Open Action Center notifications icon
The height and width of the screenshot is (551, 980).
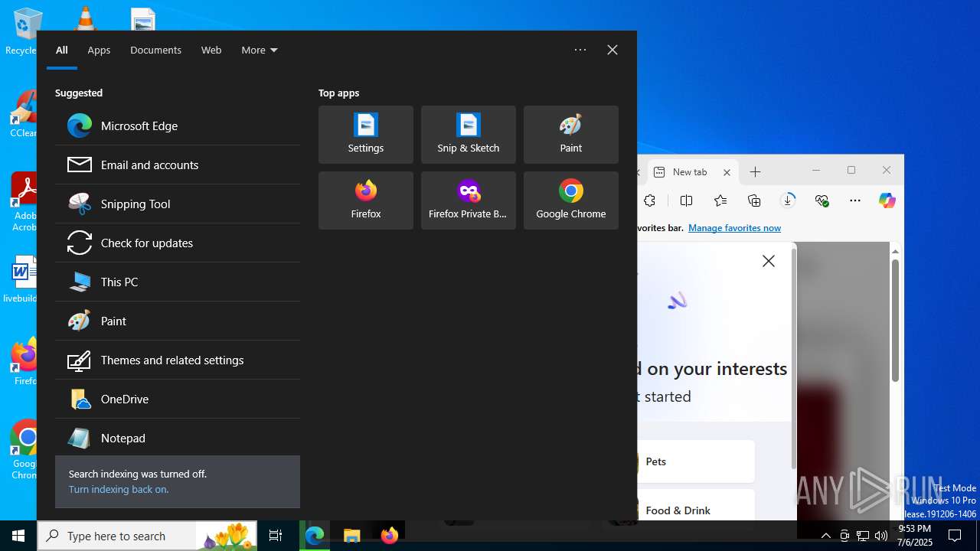pos(955,536)
